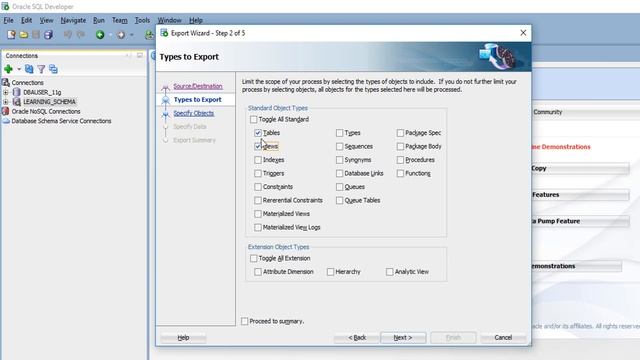Enable the Analytic View checkbox
Image resolution: width=640 pixels, height=360 pixels.
point(389,271)
